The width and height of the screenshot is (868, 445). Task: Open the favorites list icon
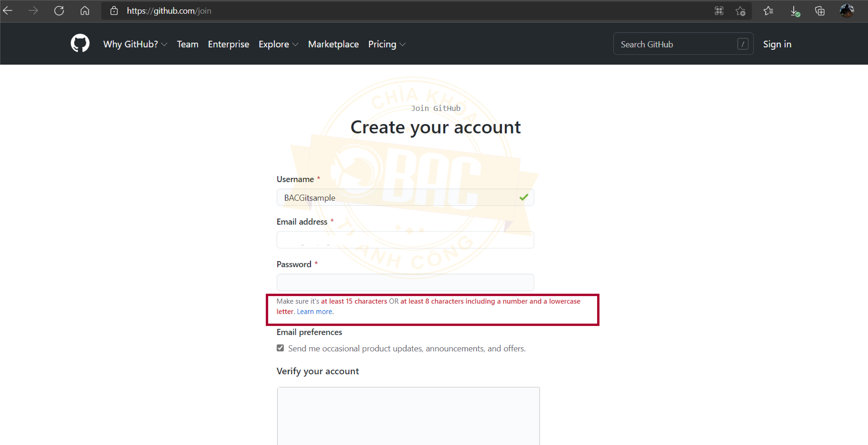(x=768, y=11)
